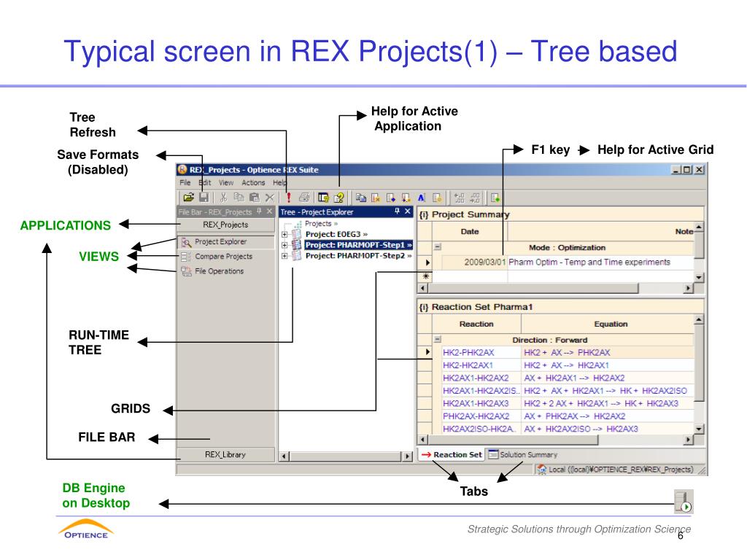Image resolution: width=747 pixels, height=560 pixels.
Task: Click the Date column header
Action: 470,232
